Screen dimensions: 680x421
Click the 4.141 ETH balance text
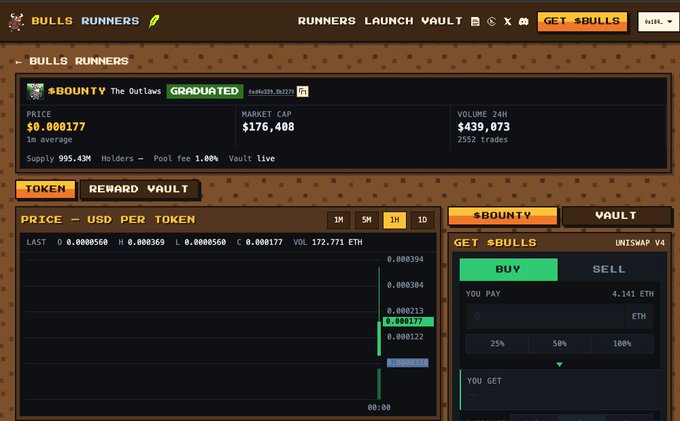pos(633,294)
